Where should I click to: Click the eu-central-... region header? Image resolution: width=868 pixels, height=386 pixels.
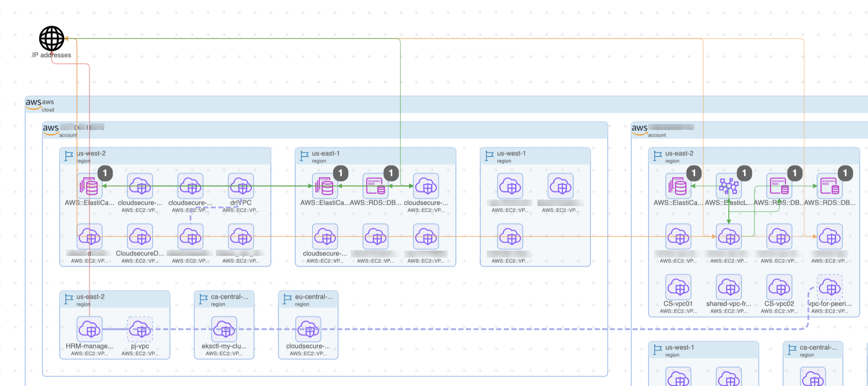tap(308, 300)
